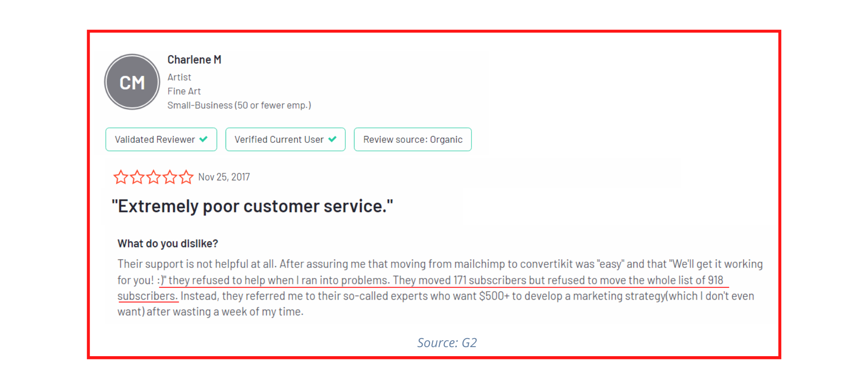The width and height of the screenshot is (868, 386).
Task: Click the fifth rating star
Action: click(x=186, y=177)
